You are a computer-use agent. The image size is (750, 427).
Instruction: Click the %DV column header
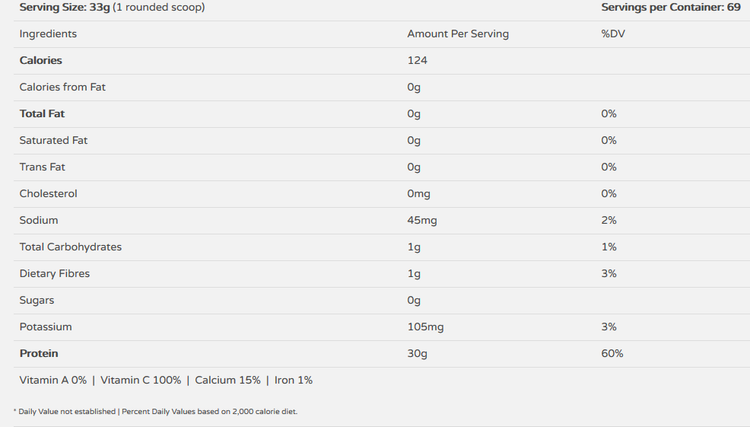(613, 34)
